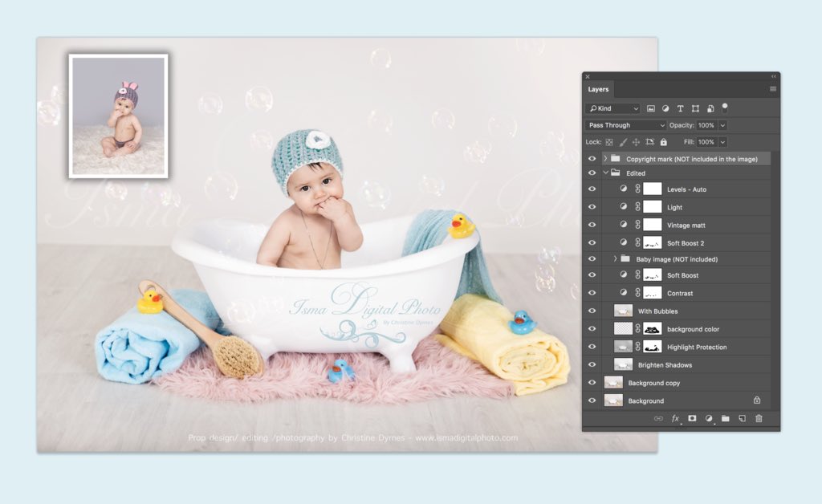Click the Background layer thumbnail

[x=613, y=400]
